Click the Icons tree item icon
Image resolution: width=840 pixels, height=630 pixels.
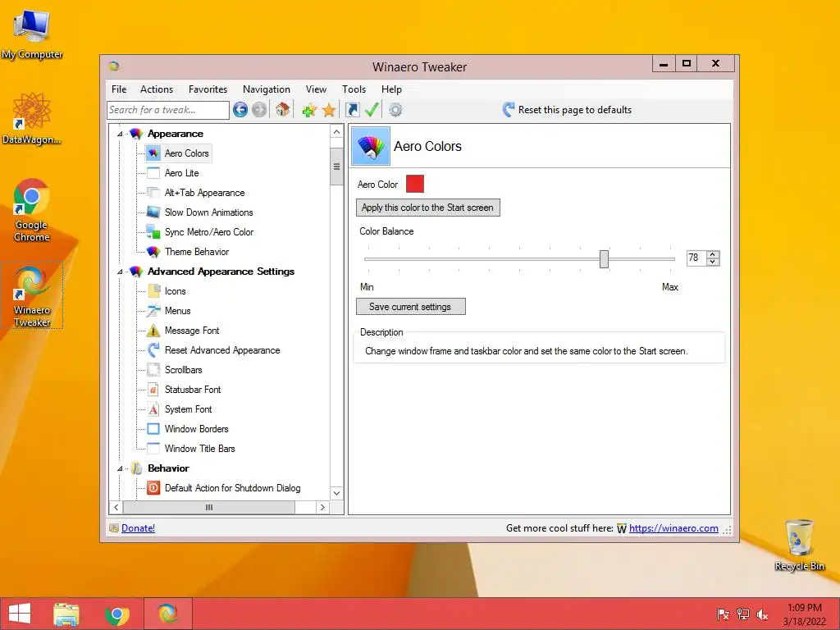[153, 291]
